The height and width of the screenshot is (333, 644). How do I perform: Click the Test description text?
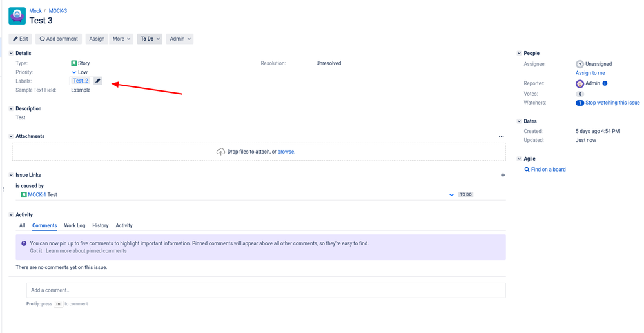[x=21, y=117]
